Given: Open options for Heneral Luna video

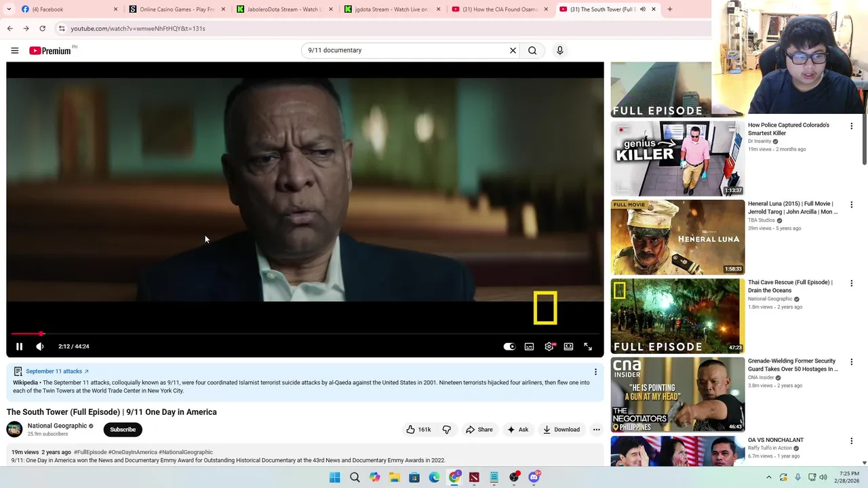Looking at the screenshot, I should click(851, 205).
